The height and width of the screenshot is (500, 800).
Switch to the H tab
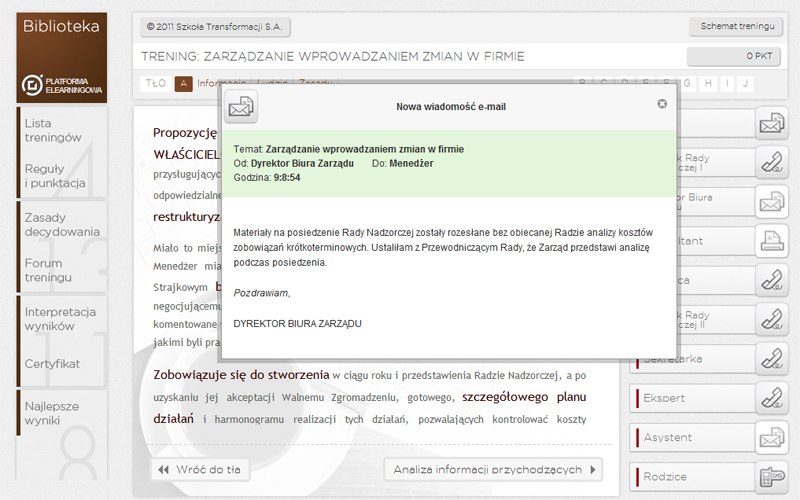point(708,83)
